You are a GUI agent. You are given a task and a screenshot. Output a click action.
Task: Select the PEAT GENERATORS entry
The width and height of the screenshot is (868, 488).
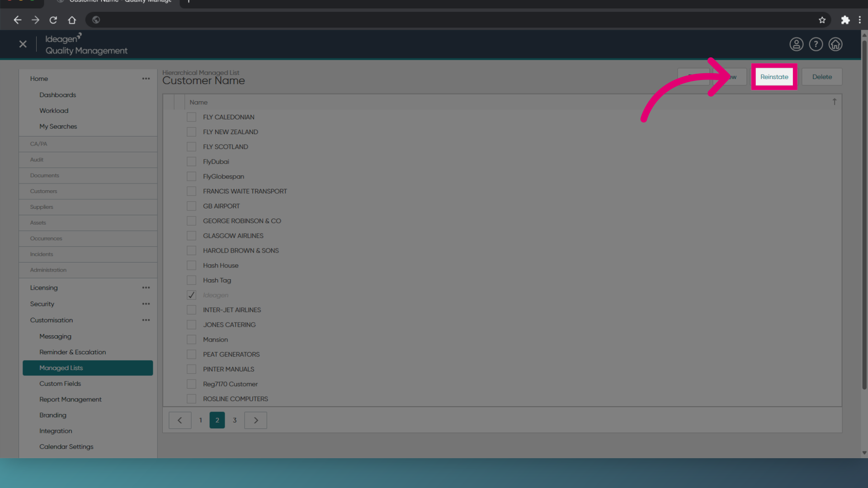[x=231, y=355]
